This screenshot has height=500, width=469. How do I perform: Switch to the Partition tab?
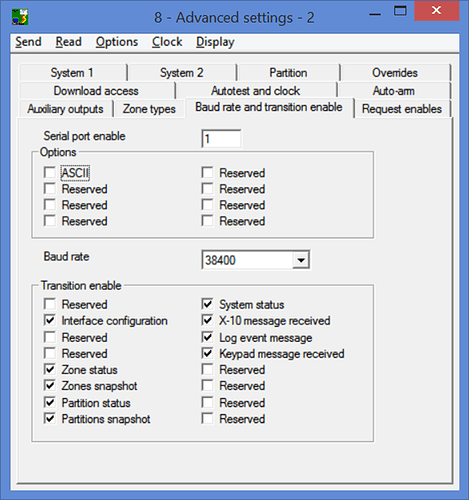tap(288, 73)
